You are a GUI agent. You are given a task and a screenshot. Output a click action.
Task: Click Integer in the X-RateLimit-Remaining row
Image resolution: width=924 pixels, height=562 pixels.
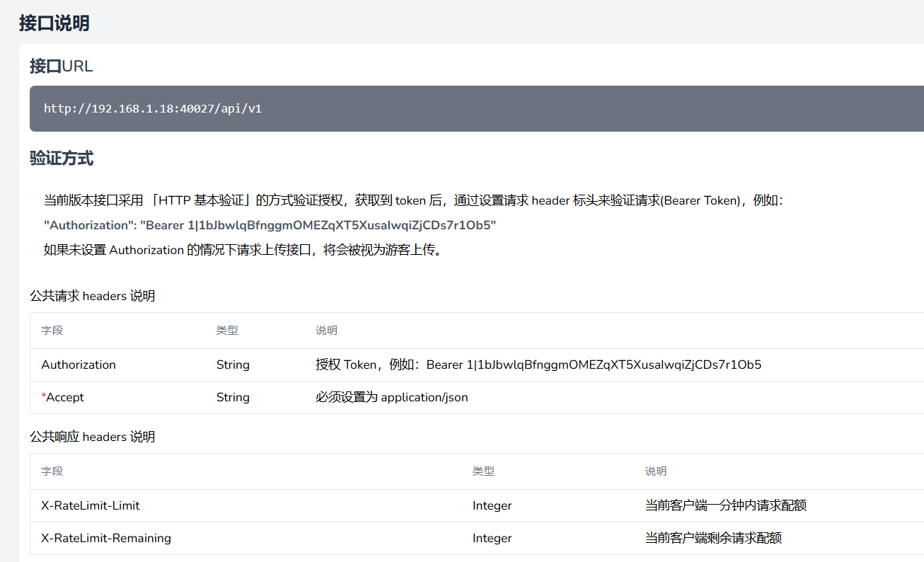[x=492, y=539]
